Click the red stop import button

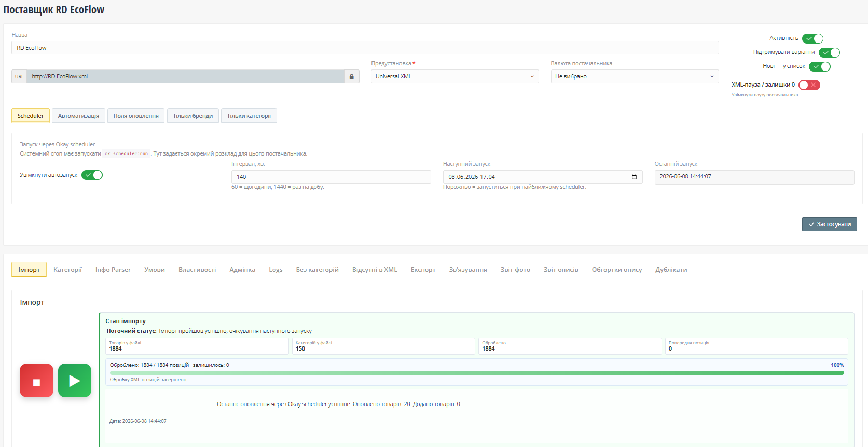pyautogui.click(x=36, y=380)
